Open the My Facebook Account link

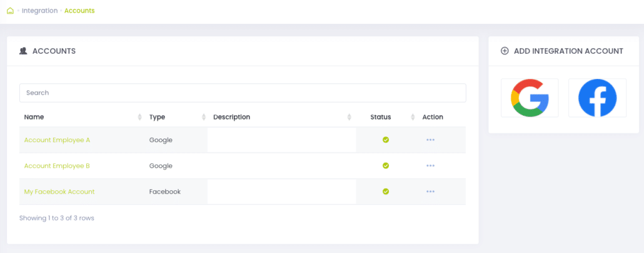(x=59, y=192)
